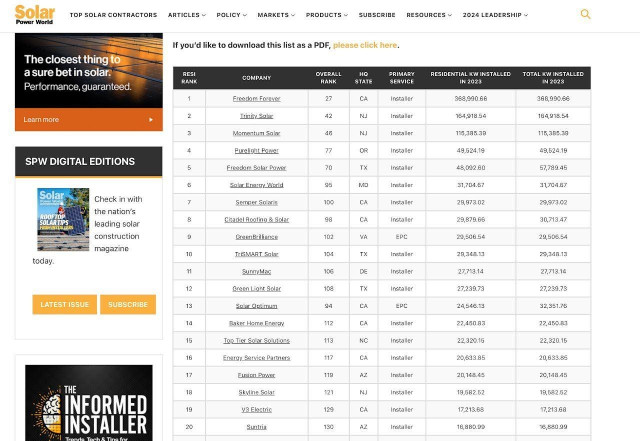The image size is (640, 441).
Task: Open the Baker Home Energy link
Action: [256, 323]
